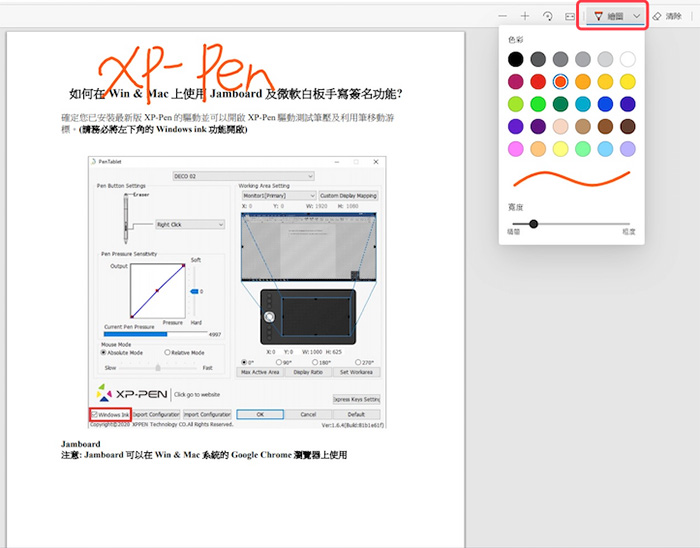700x548 pixels.
Task: Choose the crimson magenta ink color
Action: (x=516, y=82)
